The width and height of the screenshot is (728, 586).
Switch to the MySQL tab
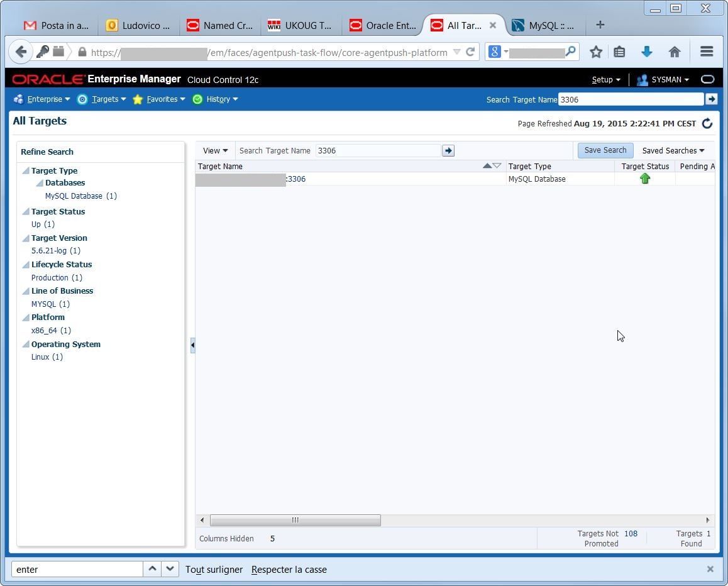tap(543, 26)
